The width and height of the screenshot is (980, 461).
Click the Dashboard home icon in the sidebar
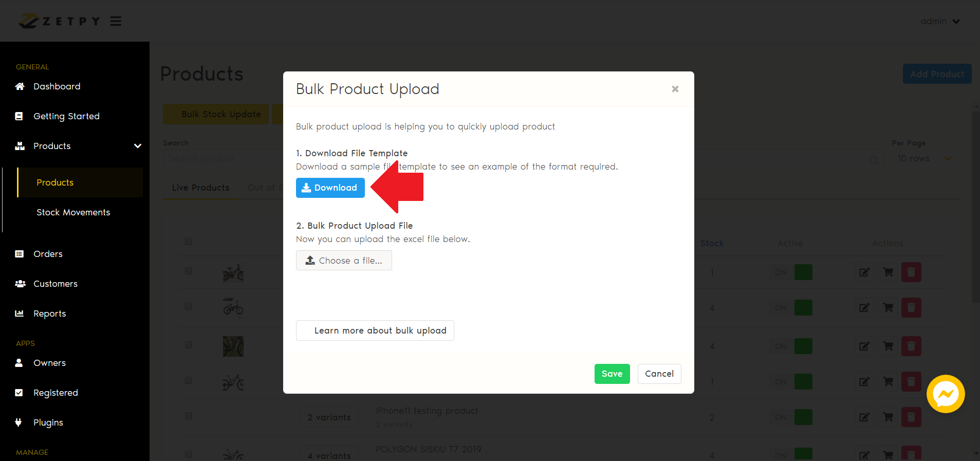pos(20,86)
